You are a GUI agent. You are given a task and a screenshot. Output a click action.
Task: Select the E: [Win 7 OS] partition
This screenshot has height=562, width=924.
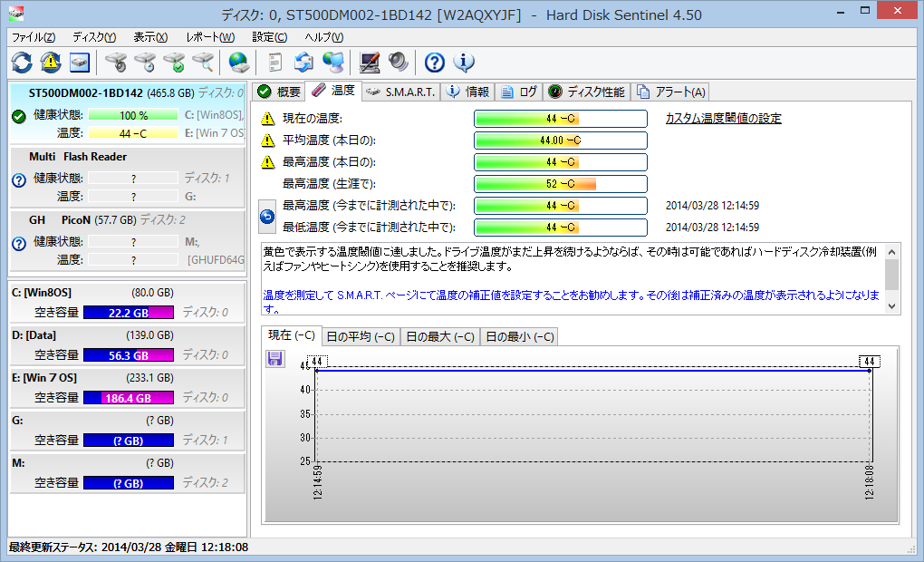128,387
